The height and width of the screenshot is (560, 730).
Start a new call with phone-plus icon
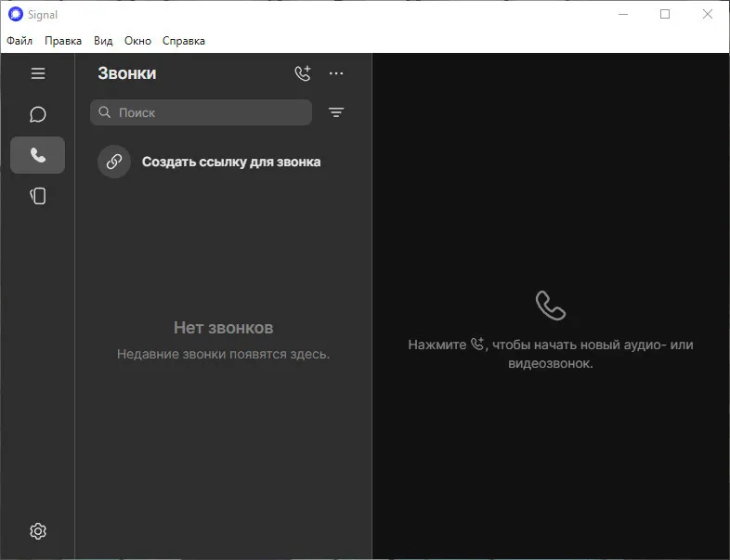pos(302,73)
